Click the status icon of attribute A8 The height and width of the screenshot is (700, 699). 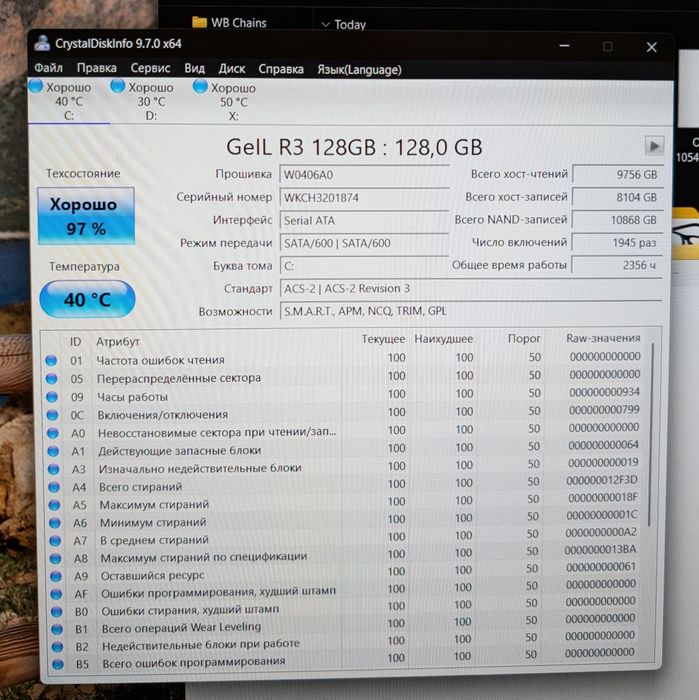pos(55,558)
